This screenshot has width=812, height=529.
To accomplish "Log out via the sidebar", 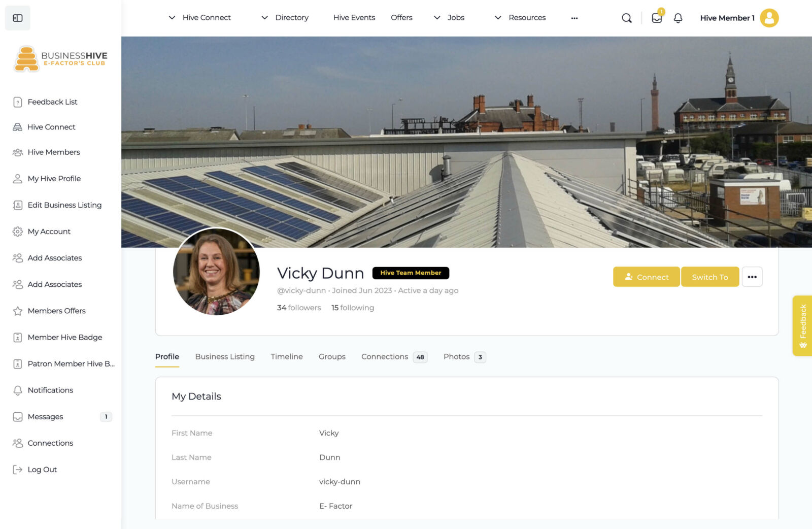I will tap(42, 470).
